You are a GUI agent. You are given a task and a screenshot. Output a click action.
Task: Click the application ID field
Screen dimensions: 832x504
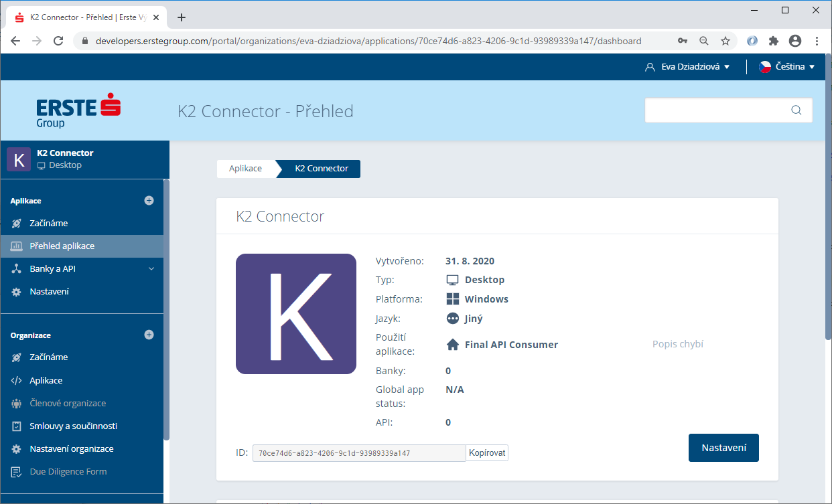point(359,453)
